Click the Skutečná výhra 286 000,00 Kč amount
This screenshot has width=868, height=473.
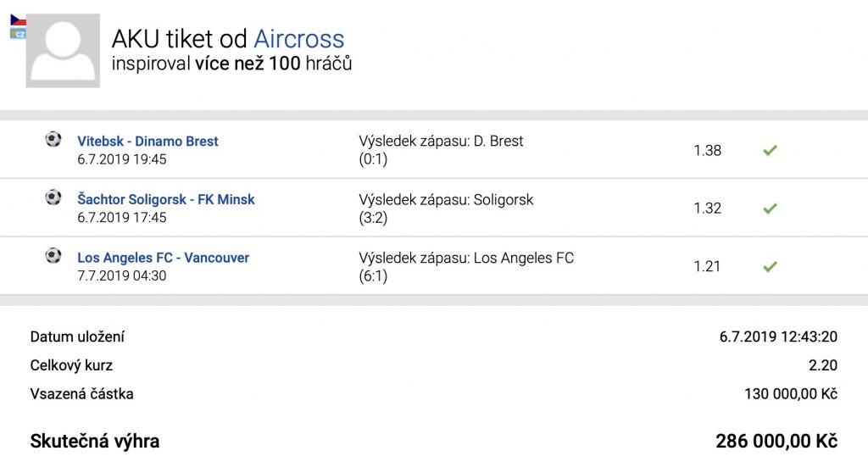click(x=776, y=442)
